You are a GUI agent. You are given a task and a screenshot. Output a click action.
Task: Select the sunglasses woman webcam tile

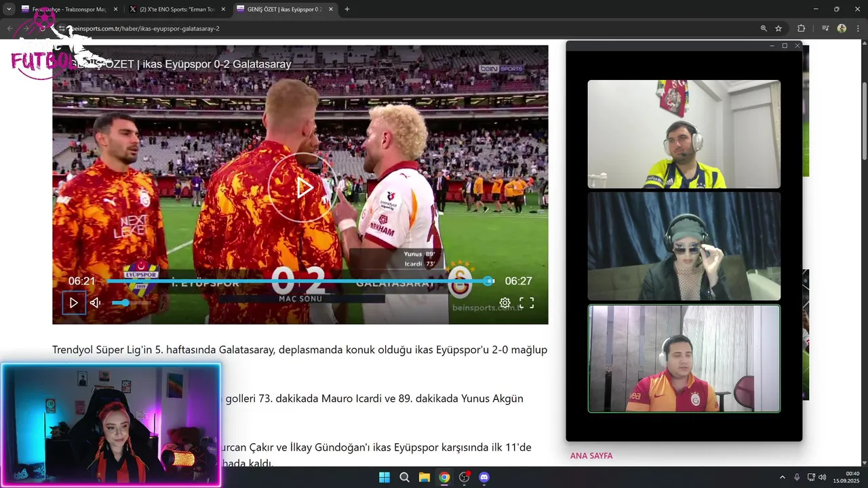(x=684, y=246)
